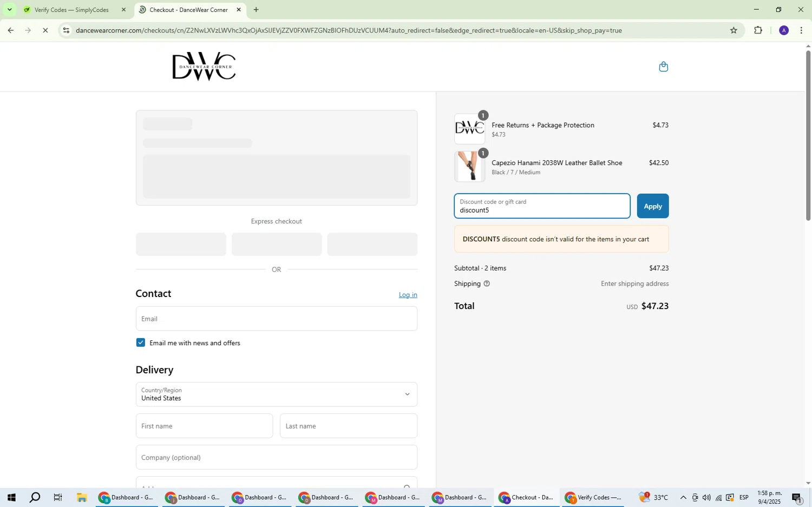812x507 pixels.
Task: Open the Windows notification center
Action: (797, 498)
